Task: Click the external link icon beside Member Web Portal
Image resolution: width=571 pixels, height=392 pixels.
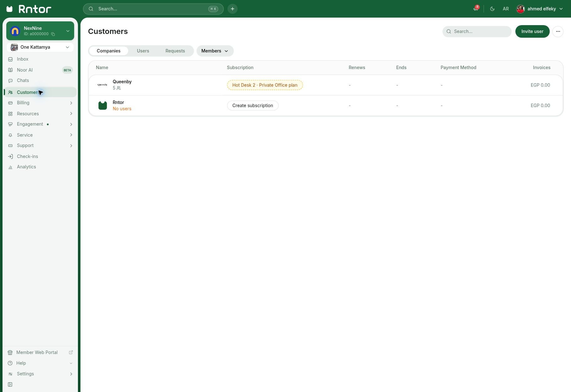Action: [x=71, y=352]
